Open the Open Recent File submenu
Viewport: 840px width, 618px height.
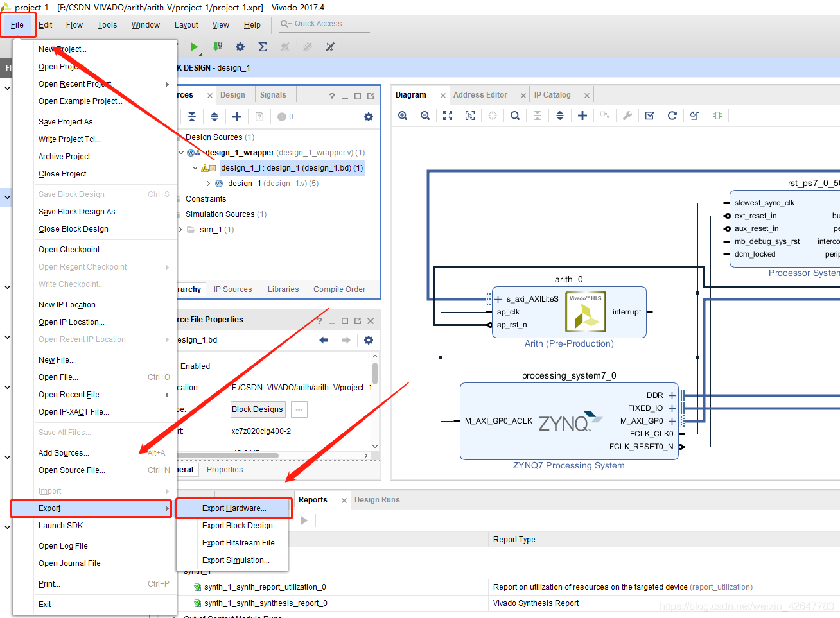tap(105, 395)
